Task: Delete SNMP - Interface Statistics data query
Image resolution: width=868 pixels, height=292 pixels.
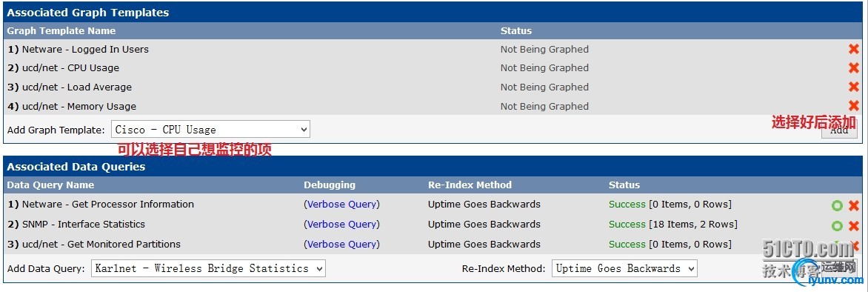Action: tap(853, 225)
